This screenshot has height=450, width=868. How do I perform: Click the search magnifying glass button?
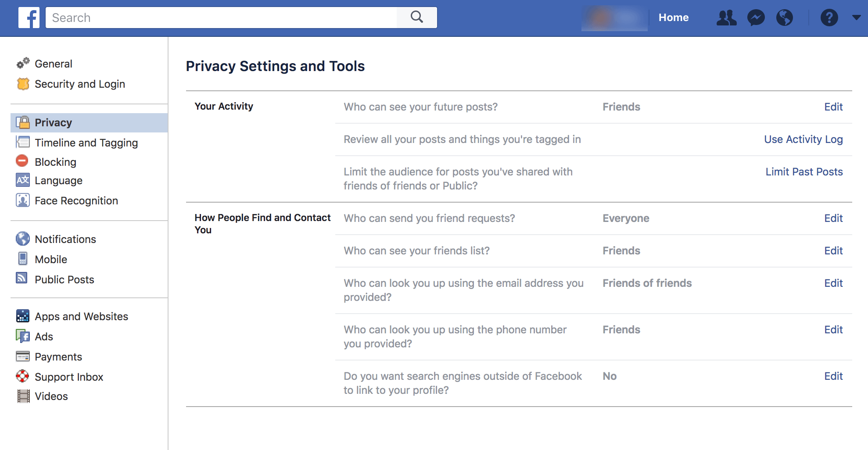pyautogui.click(x=416, y=18)
